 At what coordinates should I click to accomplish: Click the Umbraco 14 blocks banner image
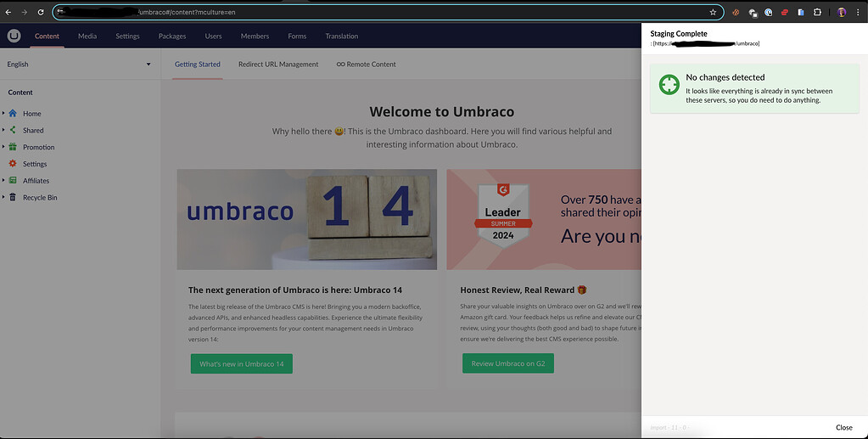[x=306, y=219]
